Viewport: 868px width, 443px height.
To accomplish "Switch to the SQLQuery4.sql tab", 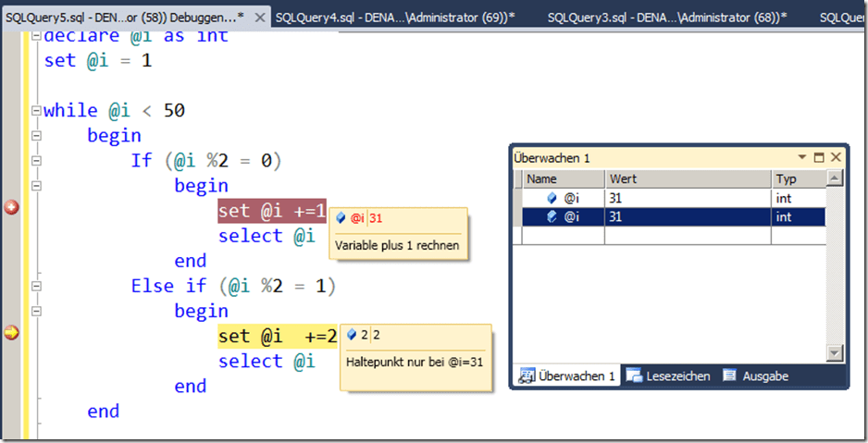I will (x=395, y=18).
